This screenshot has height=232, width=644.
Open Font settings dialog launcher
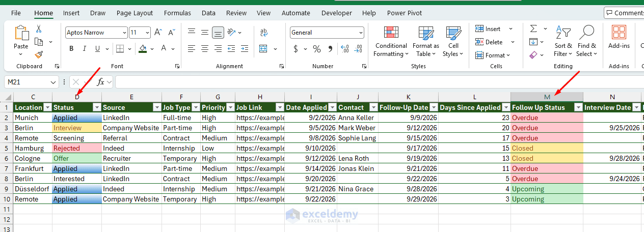coord(177,66)
